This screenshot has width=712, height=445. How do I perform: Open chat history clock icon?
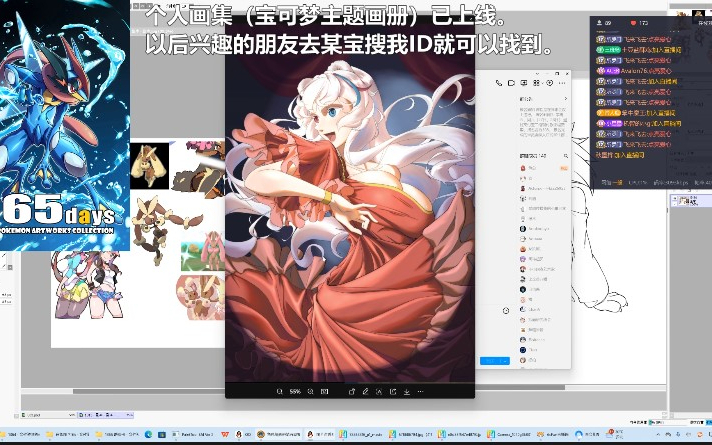click(506, 311)
